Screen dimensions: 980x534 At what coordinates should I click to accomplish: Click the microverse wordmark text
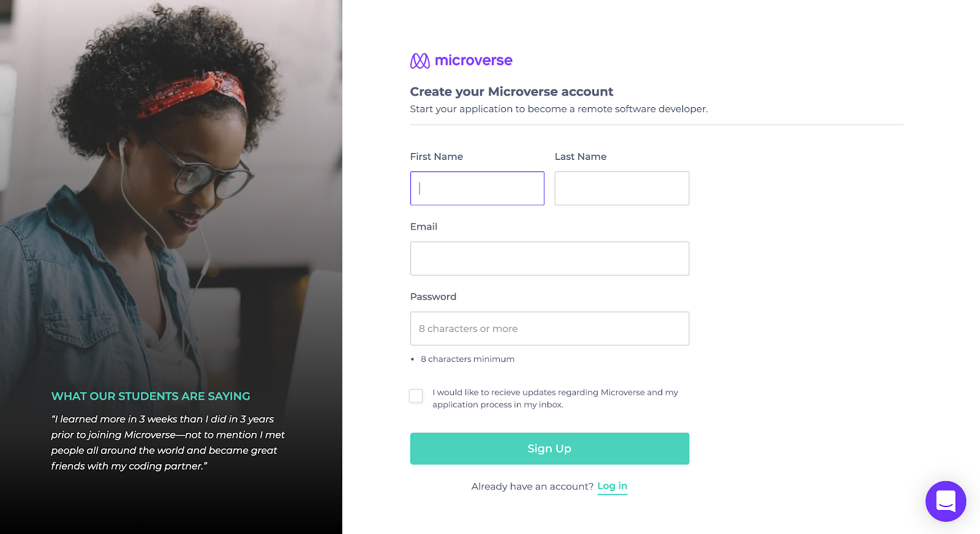coord(473,60)
